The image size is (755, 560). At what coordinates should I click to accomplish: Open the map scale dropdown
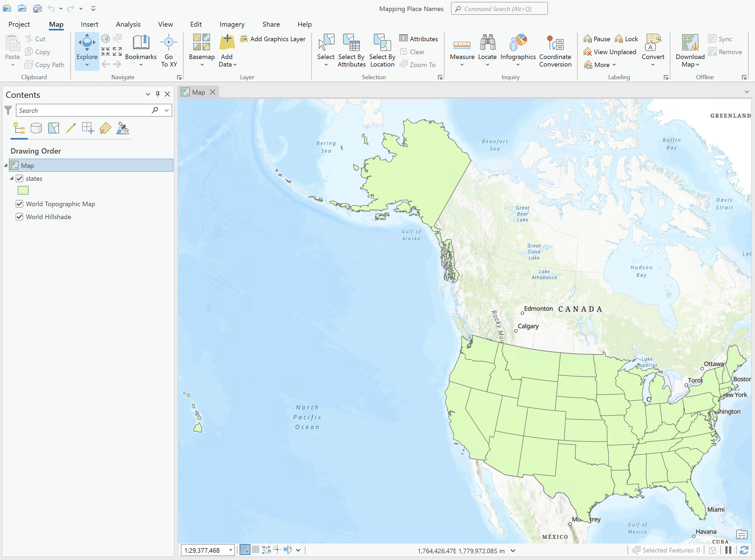230,550
